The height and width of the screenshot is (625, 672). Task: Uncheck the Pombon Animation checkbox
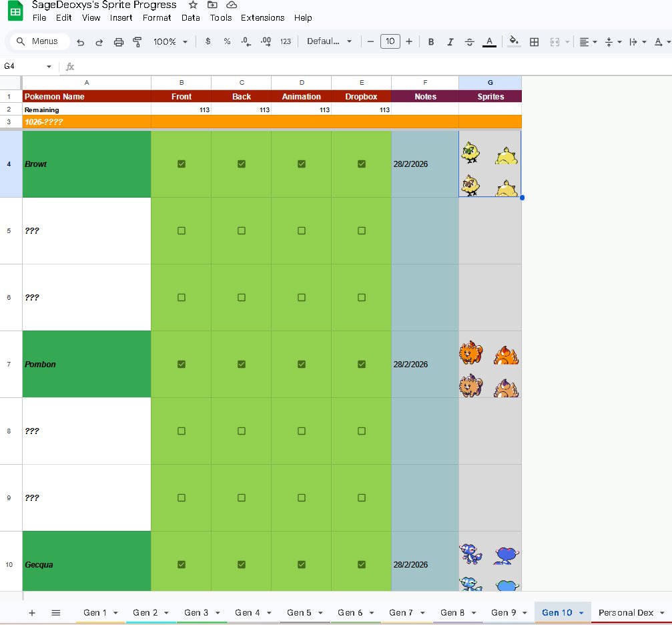click(x=301, y=364)
